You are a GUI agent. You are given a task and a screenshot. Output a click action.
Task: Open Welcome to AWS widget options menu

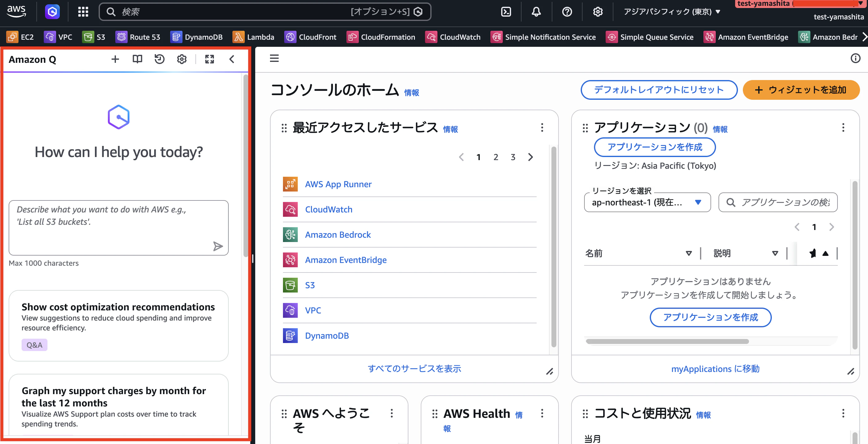391,414
